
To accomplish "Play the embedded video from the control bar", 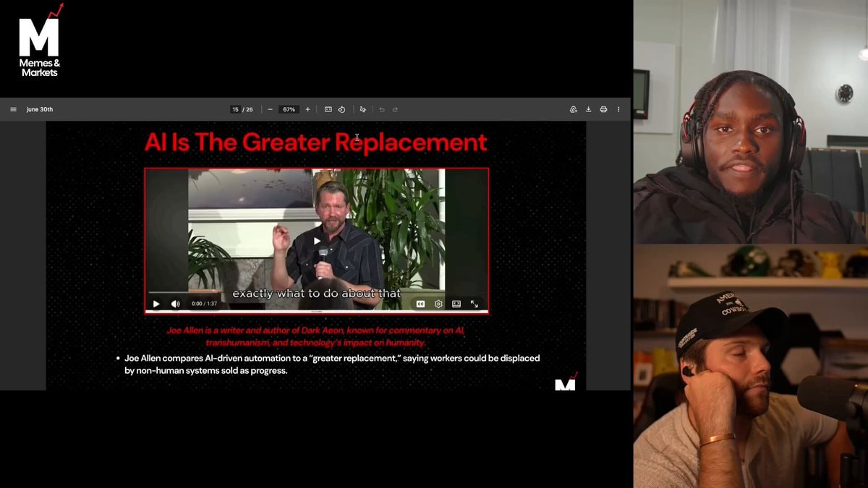I will coord(156,304).
